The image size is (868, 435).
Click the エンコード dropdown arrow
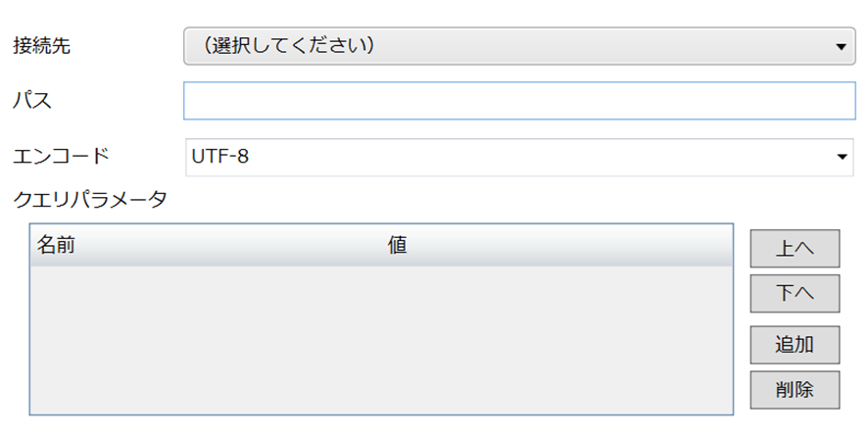[842, 157]
